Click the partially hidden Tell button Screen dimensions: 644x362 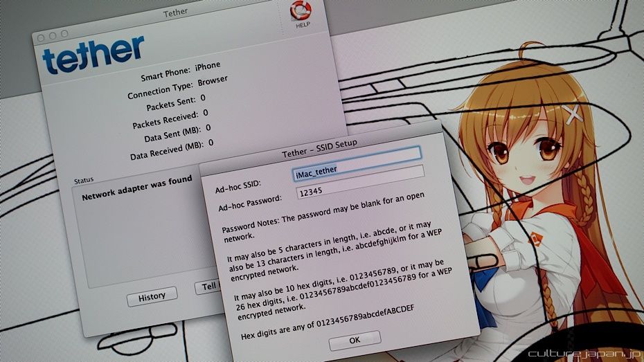[x=207, y=287]
